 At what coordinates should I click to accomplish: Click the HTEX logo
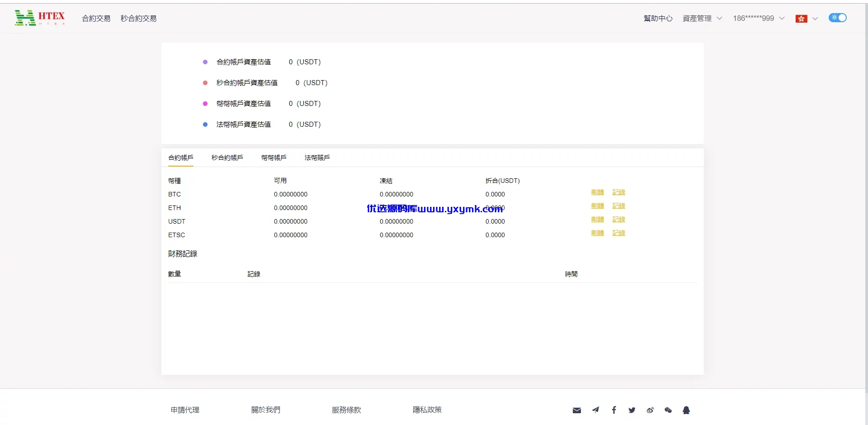pos(40,18)
